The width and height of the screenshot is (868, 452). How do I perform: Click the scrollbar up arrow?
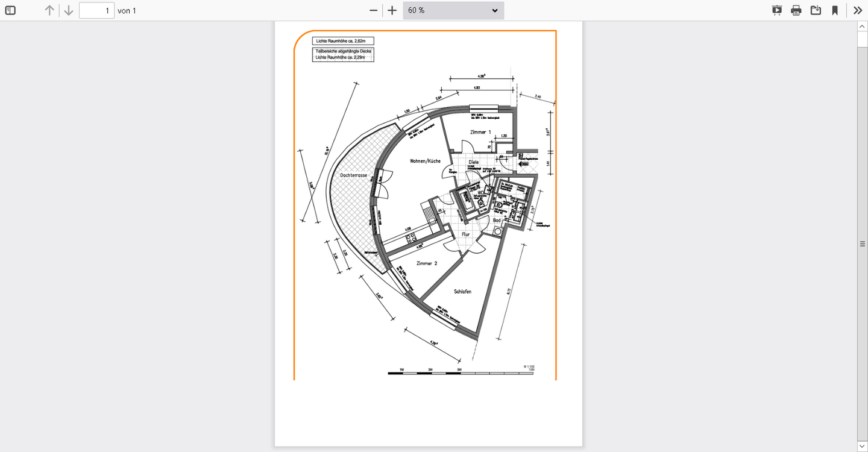coord(863,27)
